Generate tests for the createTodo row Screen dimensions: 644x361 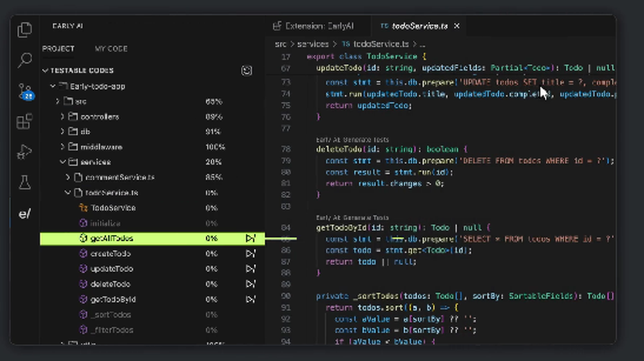(x=251, y=254)
